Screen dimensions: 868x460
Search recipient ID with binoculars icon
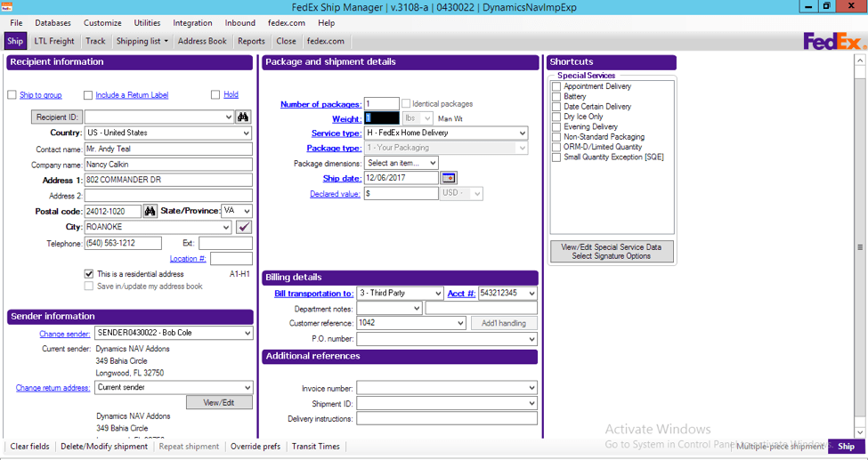click(243, 117)
